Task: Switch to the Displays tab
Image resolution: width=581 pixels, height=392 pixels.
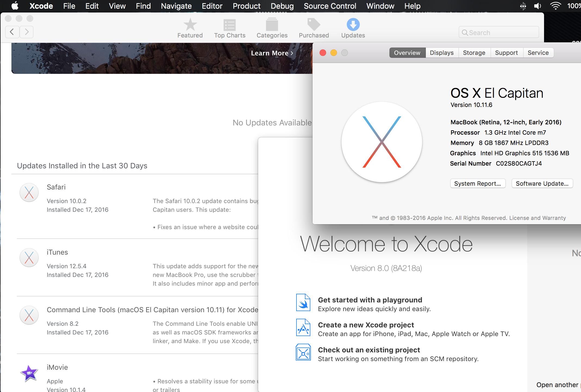Action: point(442,53)
